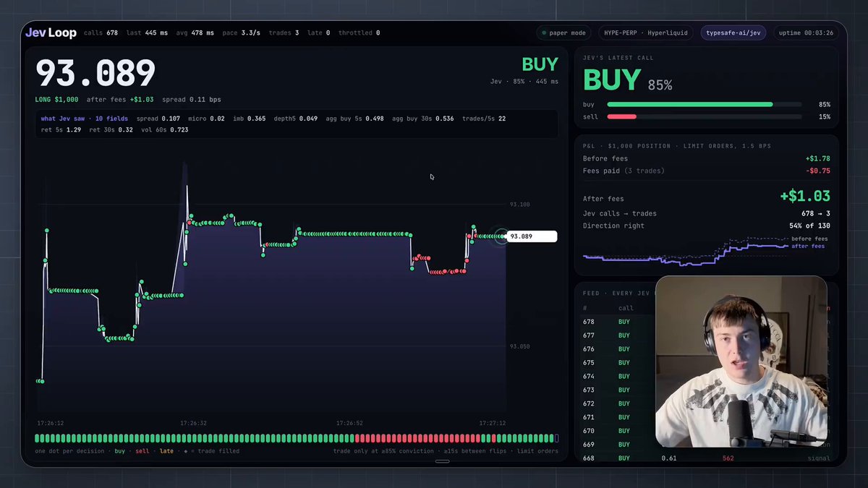Click the large BUY 85% latest call
This screenshot has height=488, width=868.
pos(628,81)
